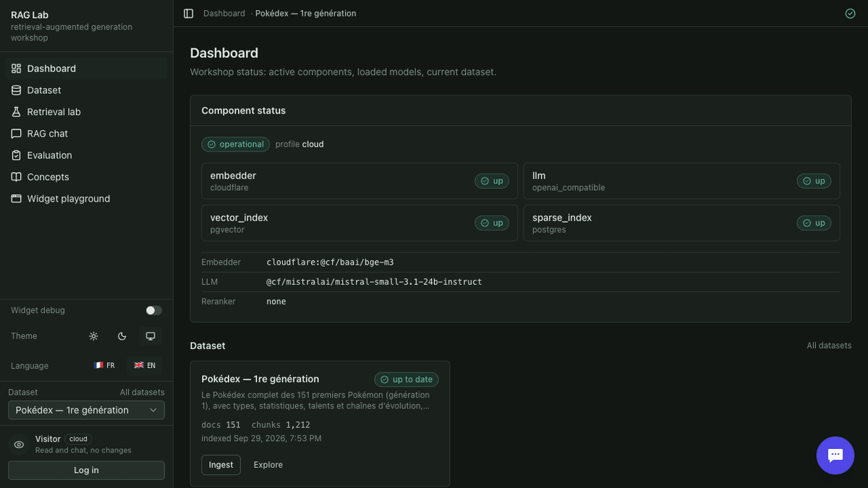The image size is (868, 488).
Task: Click the sparse_index 'up' status badge
Action: pos(814,223)
